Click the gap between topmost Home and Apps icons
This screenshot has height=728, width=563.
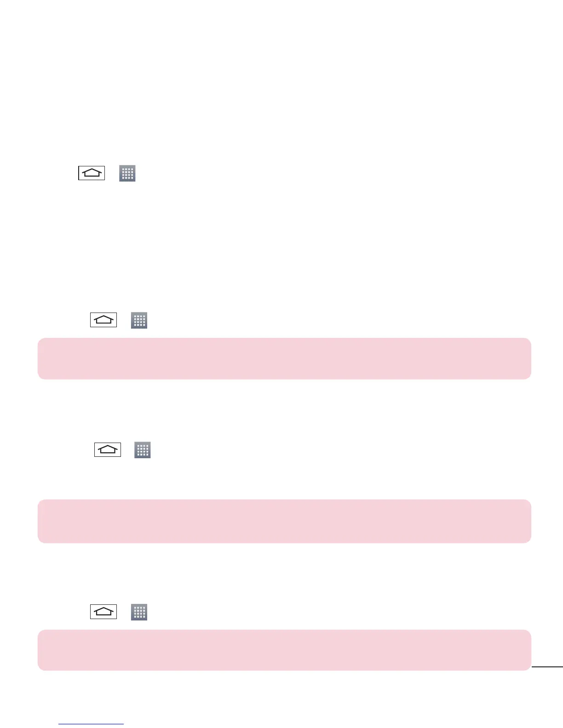112,173
